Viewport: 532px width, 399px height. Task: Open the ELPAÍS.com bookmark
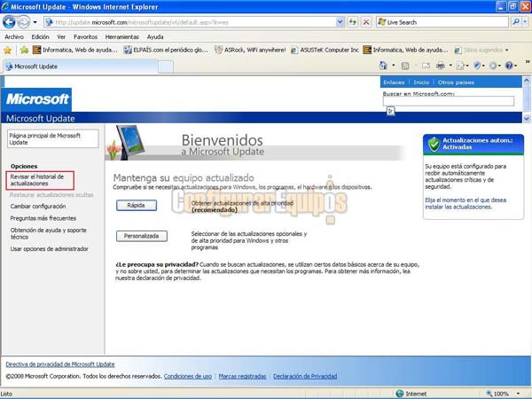click(166, 51)
